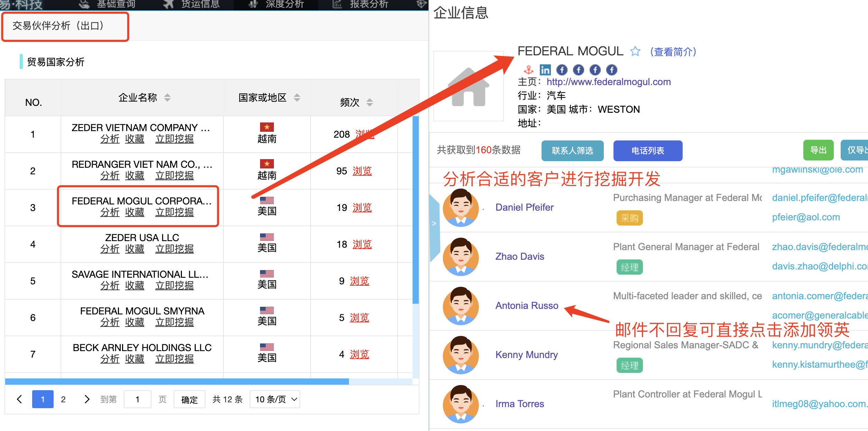This screenshot has height=431, width=868.
Task: Go to page 2
Action: point(63,399)
